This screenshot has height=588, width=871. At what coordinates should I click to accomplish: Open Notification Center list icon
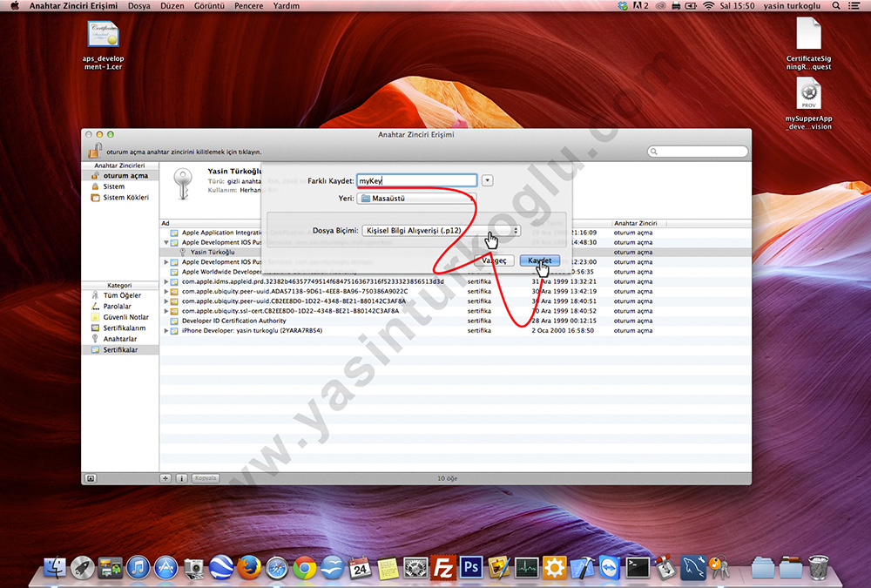[854, 5]
